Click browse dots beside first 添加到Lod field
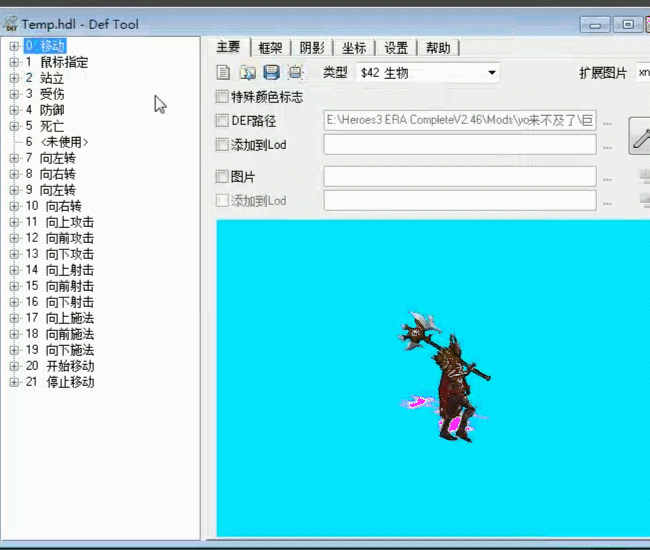The image size is (650, 550). pyautogui.click(x=607, y=148)
